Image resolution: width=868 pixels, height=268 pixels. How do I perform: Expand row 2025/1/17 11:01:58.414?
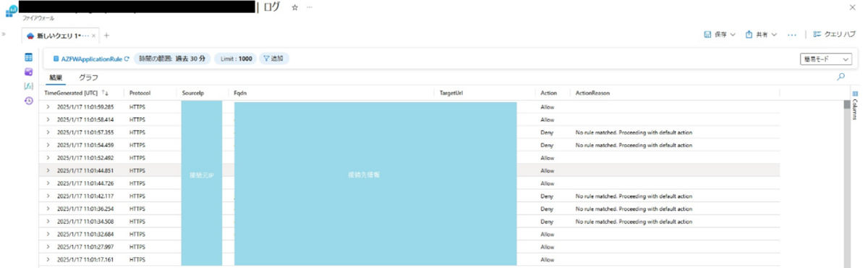(x=48, y=120)
